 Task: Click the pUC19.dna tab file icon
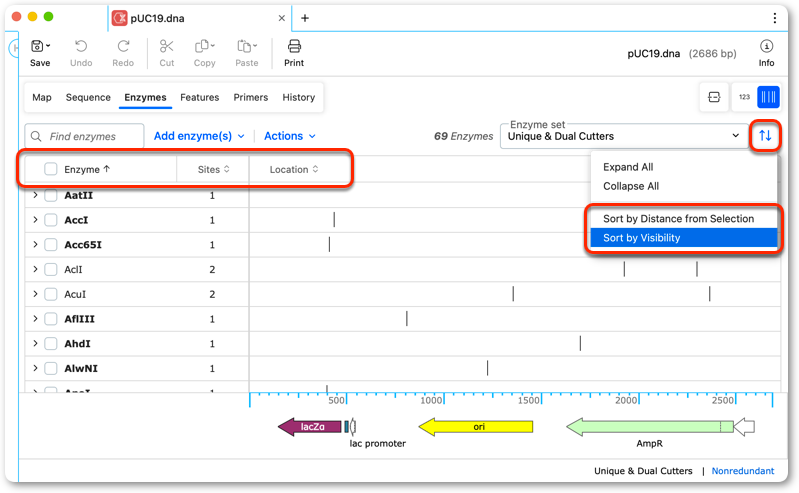pyautogui.click(x=120, y=18)
